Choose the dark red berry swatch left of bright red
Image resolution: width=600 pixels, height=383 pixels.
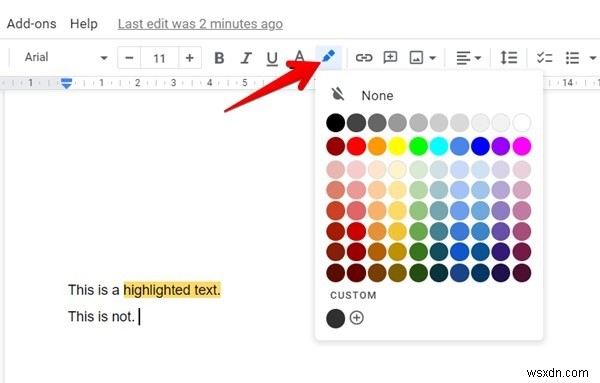coord(336,146)
